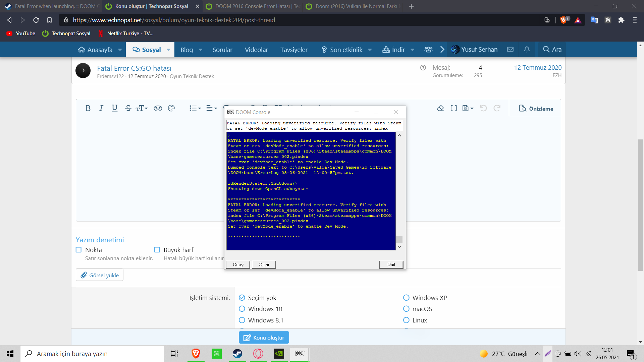
Task: Enable the Nokta checkbox
Action: click(79, 250)
